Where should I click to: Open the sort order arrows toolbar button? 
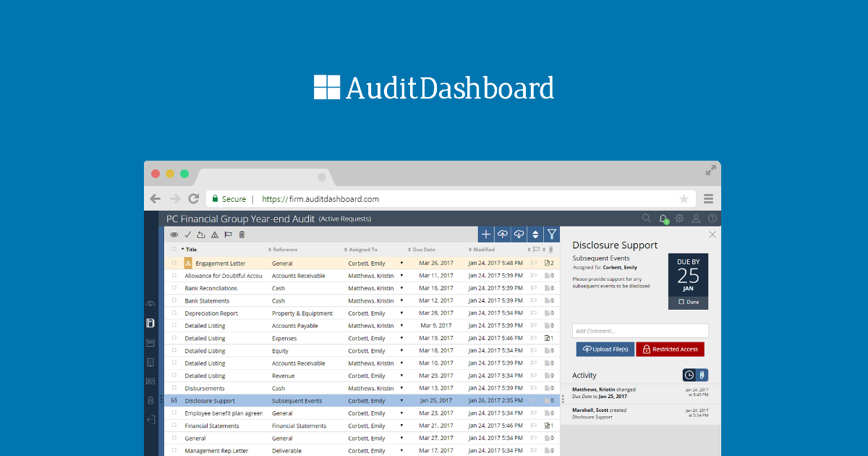pyautogui.click(x=535, y=235)
